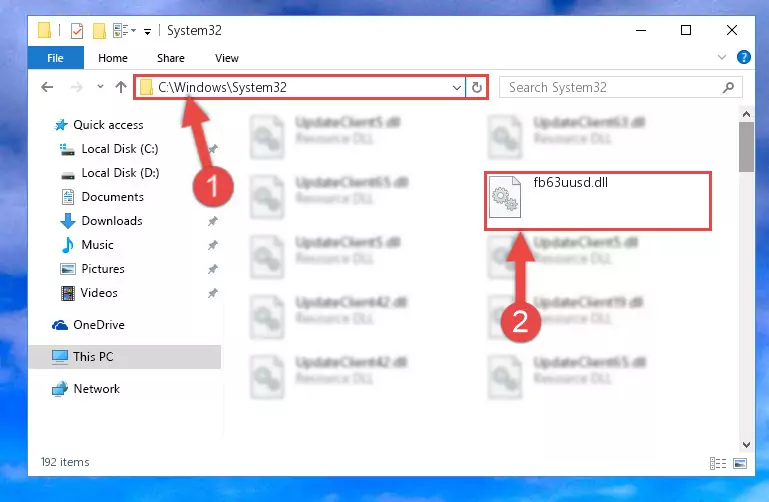
Task: Click the pin icon next to Downloads
Action: point(212,221)
